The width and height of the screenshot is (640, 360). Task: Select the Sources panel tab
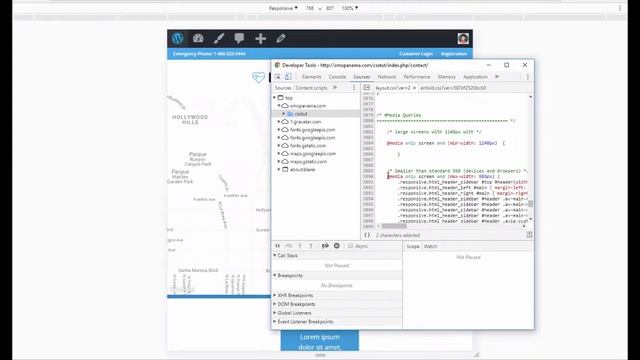362,77
